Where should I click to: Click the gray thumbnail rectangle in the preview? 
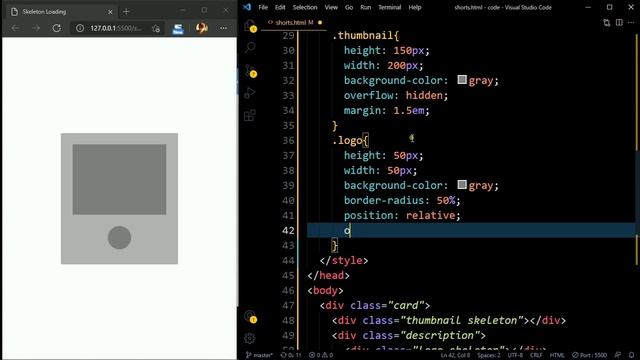[x=119, y=179]
